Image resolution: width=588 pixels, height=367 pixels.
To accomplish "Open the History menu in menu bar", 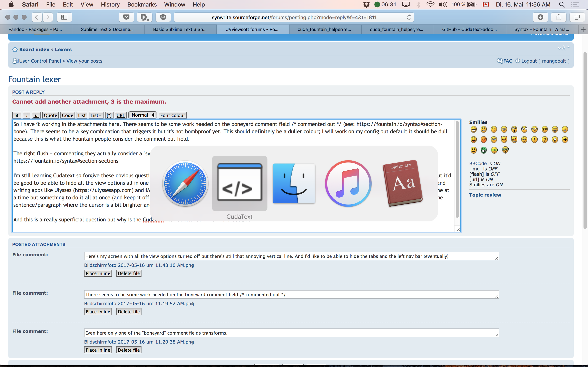I will [110, 4].
